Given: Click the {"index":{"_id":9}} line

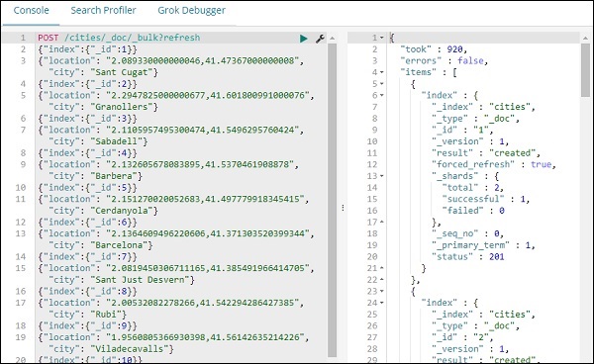Looking at the screenshot, I should [87, 325].
